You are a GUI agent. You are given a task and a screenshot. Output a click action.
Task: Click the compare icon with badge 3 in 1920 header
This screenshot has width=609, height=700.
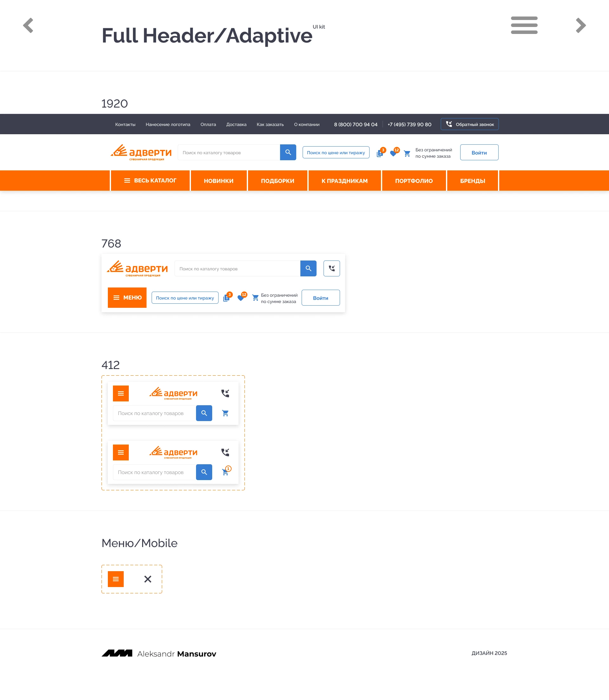(x=380, y=153)
